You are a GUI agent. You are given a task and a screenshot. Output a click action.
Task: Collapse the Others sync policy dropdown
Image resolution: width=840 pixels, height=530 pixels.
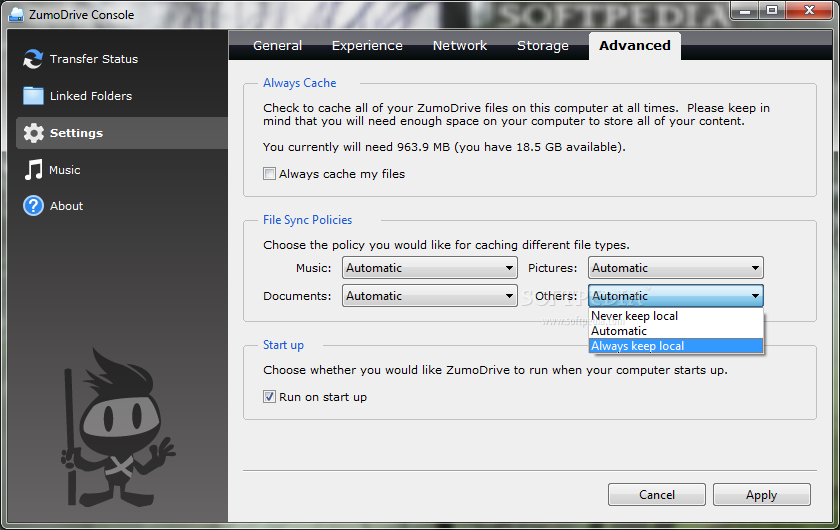676,295
